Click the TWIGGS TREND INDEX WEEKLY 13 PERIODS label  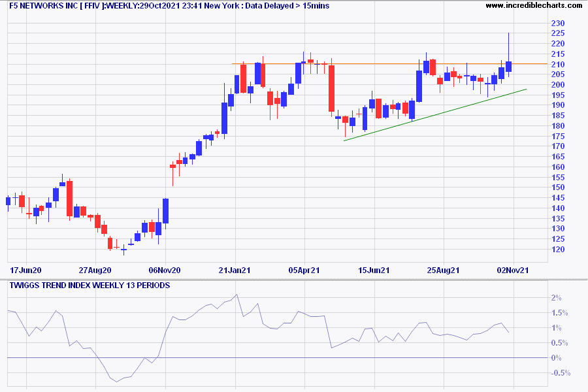[90, 286]
